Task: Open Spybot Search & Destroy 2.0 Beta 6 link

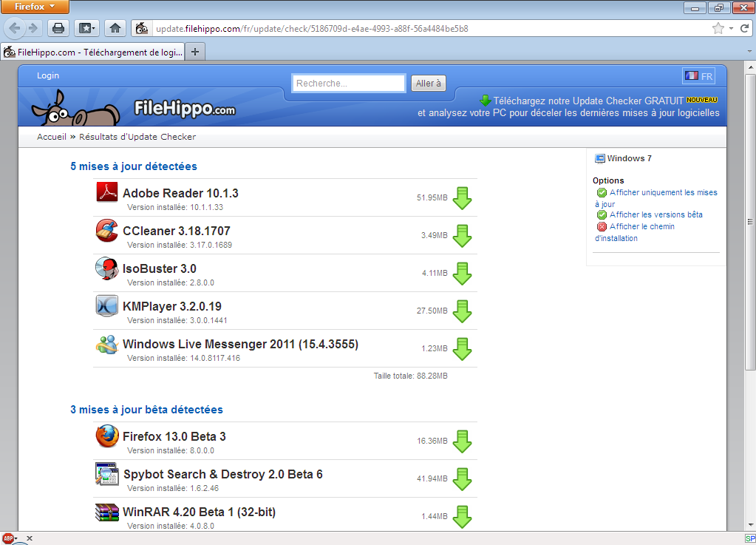Action: pyautogui.click(x=222, y=474)
